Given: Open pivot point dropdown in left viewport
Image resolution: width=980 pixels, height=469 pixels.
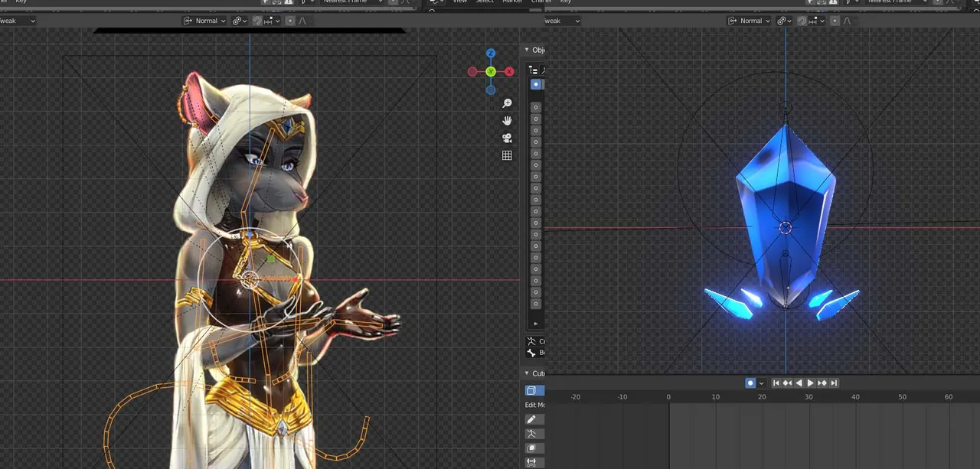Looking at the screenshot, I should (240, 21).
